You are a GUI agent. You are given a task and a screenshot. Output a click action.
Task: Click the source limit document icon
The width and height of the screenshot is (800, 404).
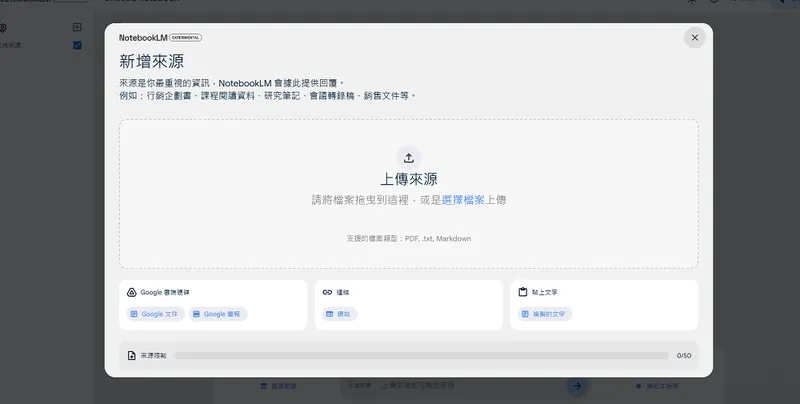[x=132, y=356]
